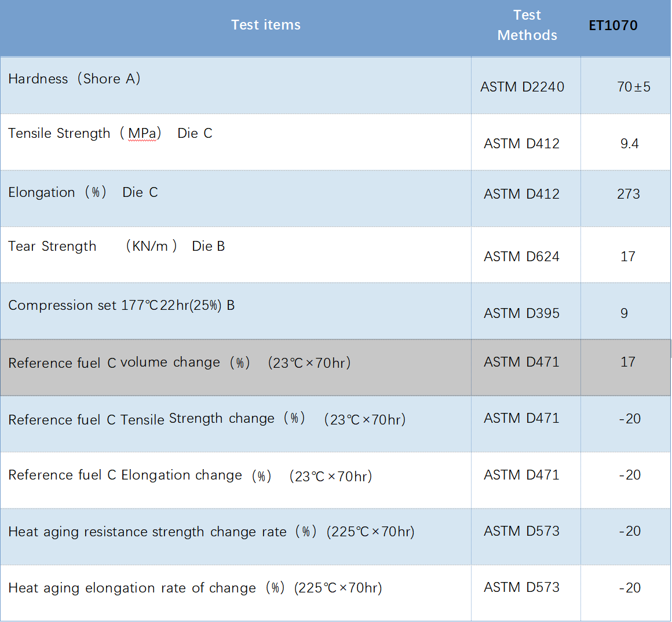The height and width of the screenshot is (622, 672).
Task: Select the ASTM D2240 test method cell
Action: pyautogui.click(x=522, y=87)
